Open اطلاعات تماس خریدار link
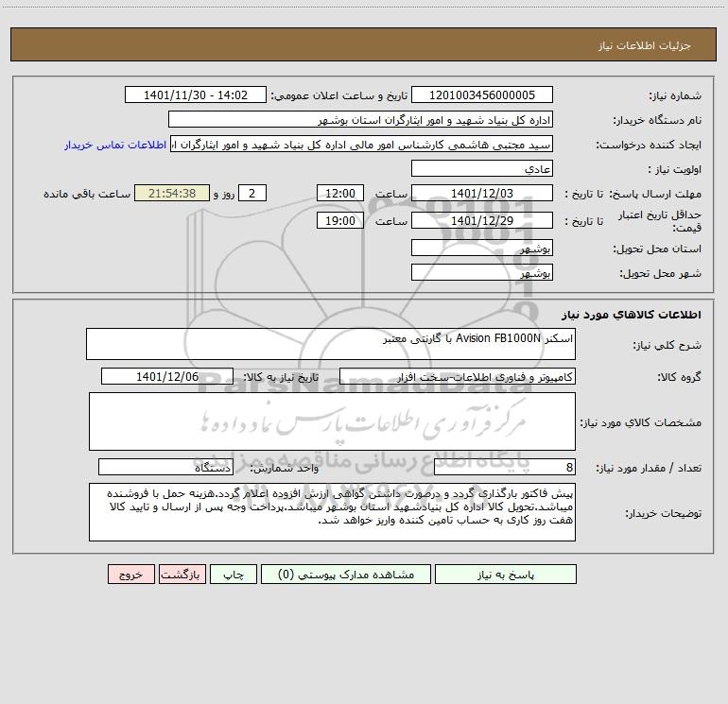Image resolution: width=728 pixels, height=704 pixels. pos(115,145)
